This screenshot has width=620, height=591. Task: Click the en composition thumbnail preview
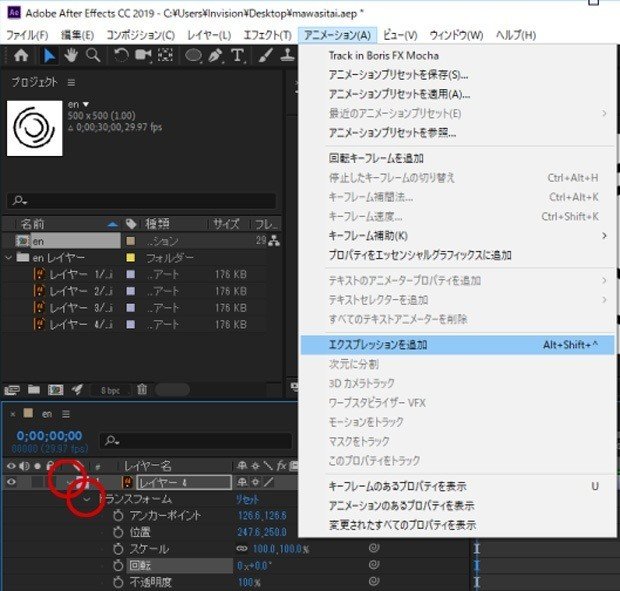35,128
